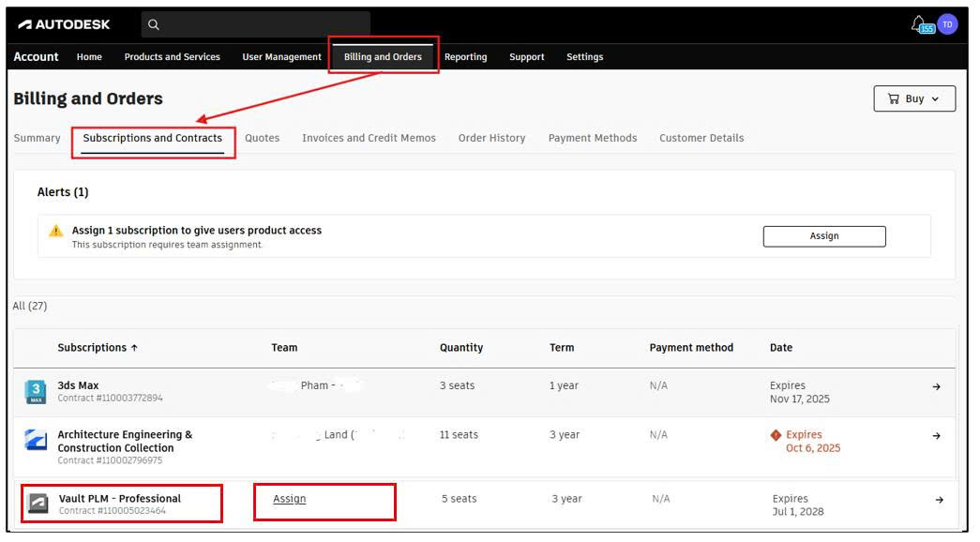Click the expiring diamond warning icon
This screenshot has height=542, width=980.
tap(776, 434)
